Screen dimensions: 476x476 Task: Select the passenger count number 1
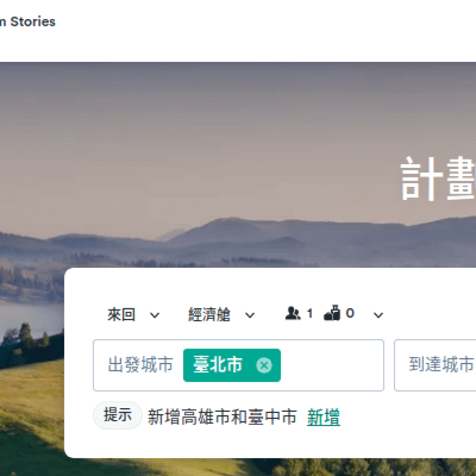[309, 313]
